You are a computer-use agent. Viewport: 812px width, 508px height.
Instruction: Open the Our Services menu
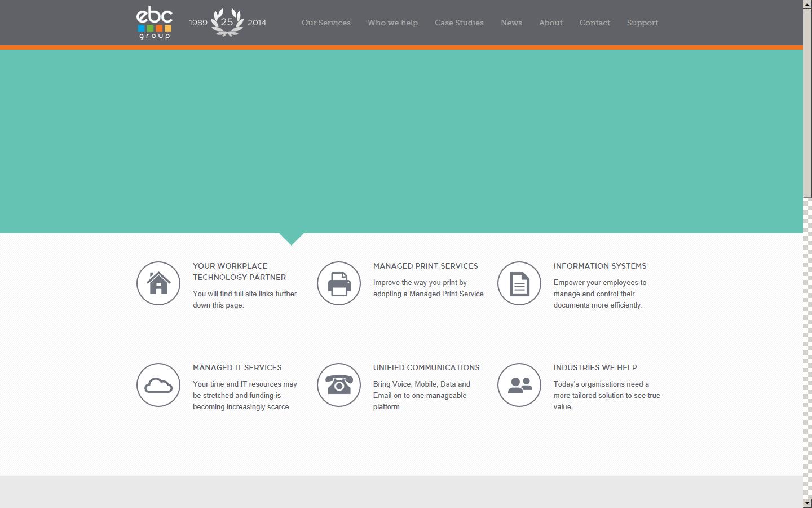coord(326,23)
